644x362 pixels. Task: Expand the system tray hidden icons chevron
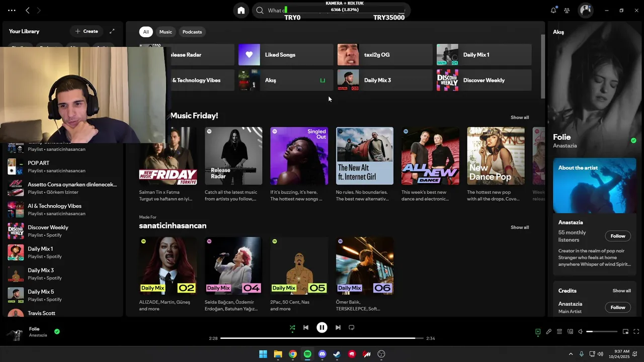571,354
